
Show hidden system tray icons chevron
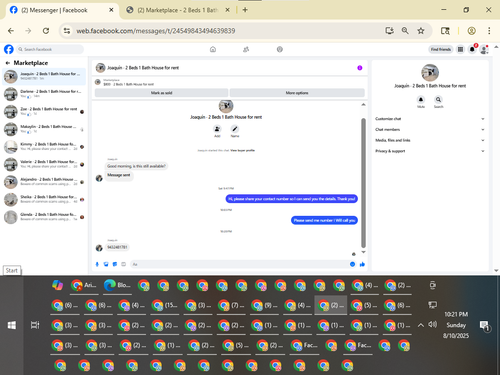421,325
